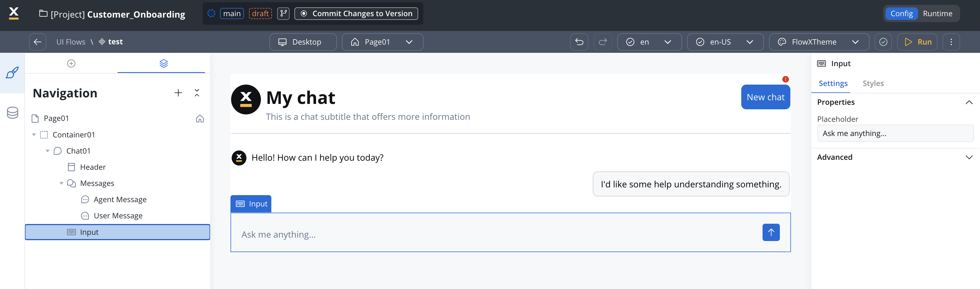Open the add components tab

71,64
